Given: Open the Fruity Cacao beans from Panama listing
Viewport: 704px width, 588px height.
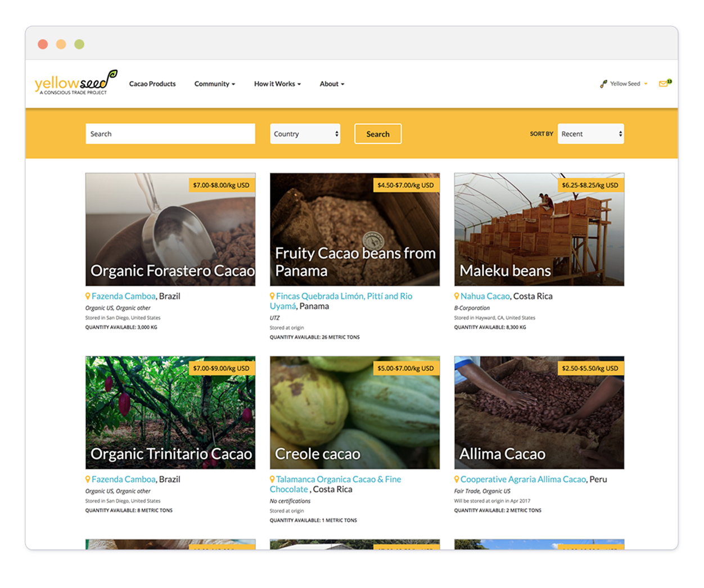Looking at the screenshot, I should 355,229.
